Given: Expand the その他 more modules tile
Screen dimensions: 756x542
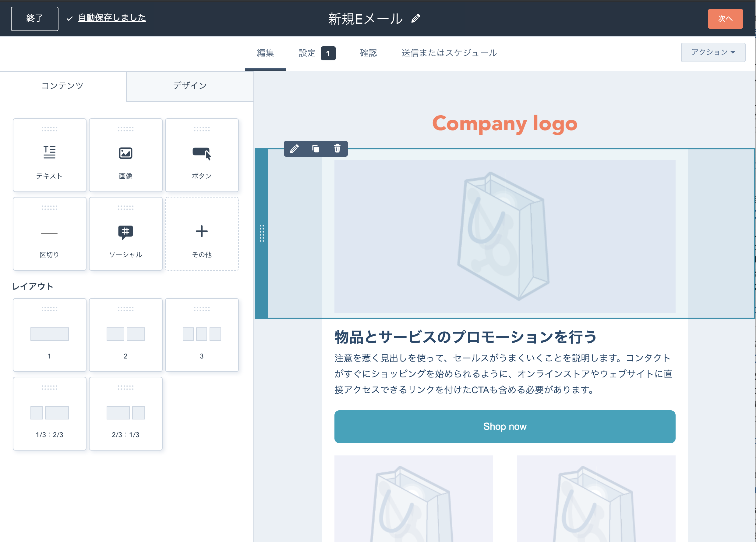Looking at the screenshot, I should pyautogui.click(x=202, y=234).
